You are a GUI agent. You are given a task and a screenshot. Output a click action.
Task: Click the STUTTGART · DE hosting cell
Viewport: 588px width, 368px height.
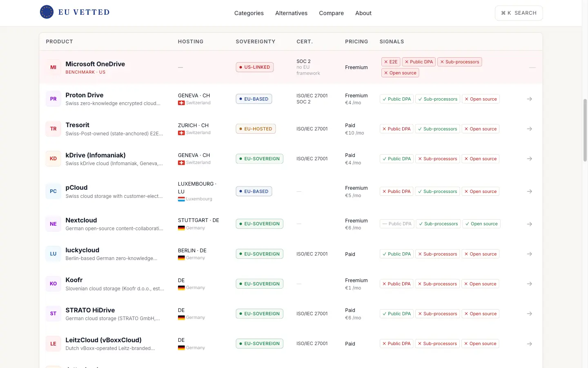coord(198,220)
